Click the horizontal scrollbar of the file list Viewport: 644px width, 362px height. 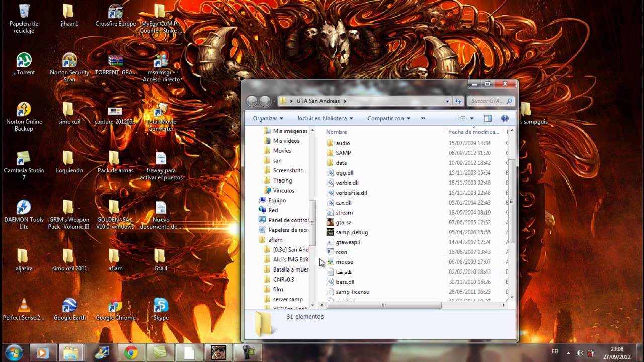coord(384,305)
